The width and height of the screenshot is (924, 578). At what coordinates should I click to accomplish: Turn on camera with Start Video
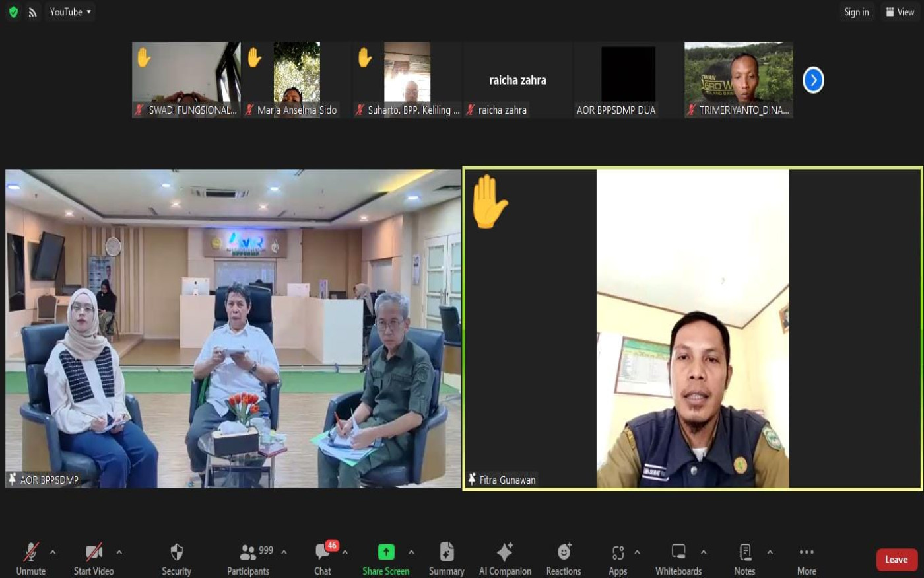93,558
